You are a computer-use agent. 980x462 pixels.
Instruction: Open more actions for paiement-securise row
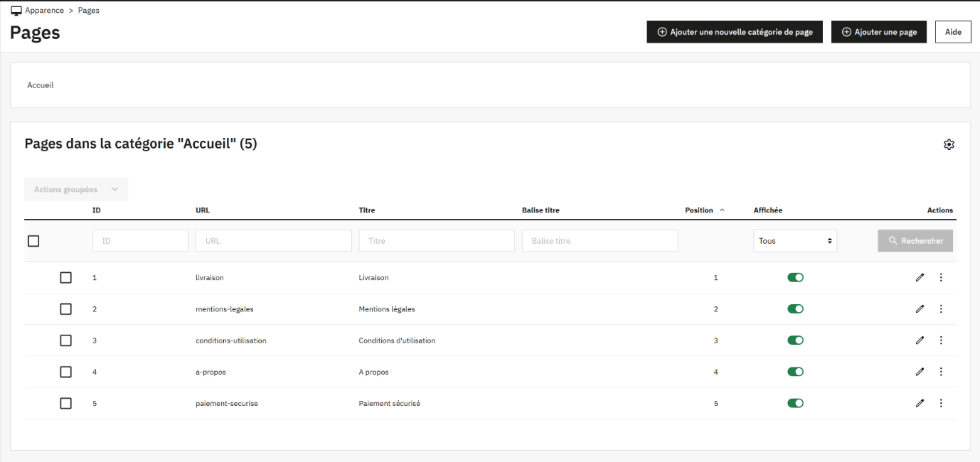click(941, 403)
